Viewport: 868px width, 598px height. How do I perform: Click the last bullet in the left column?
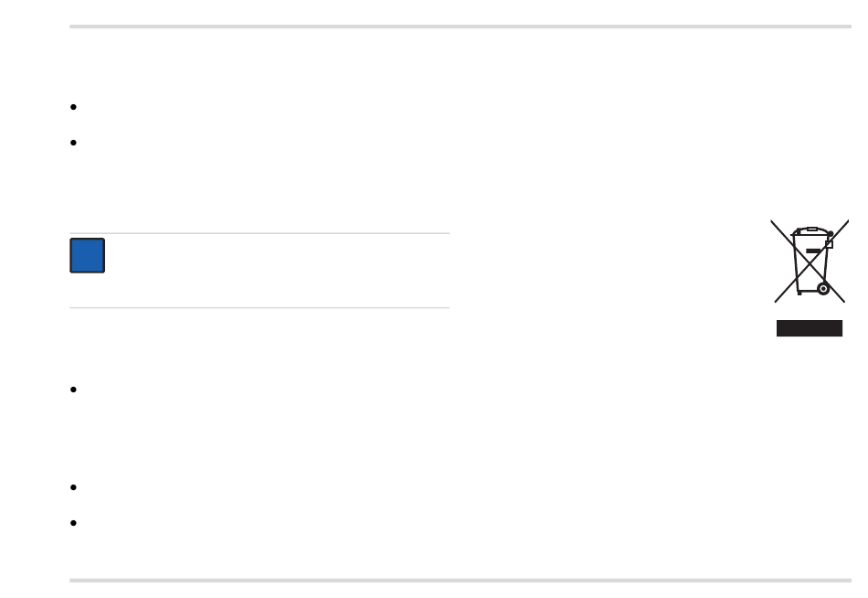74,523
